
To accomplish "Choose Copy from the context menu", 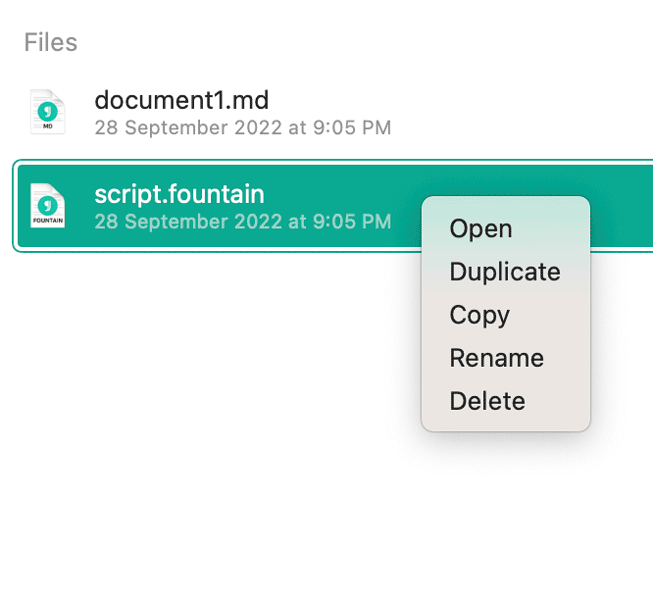I will pos(506,315).
